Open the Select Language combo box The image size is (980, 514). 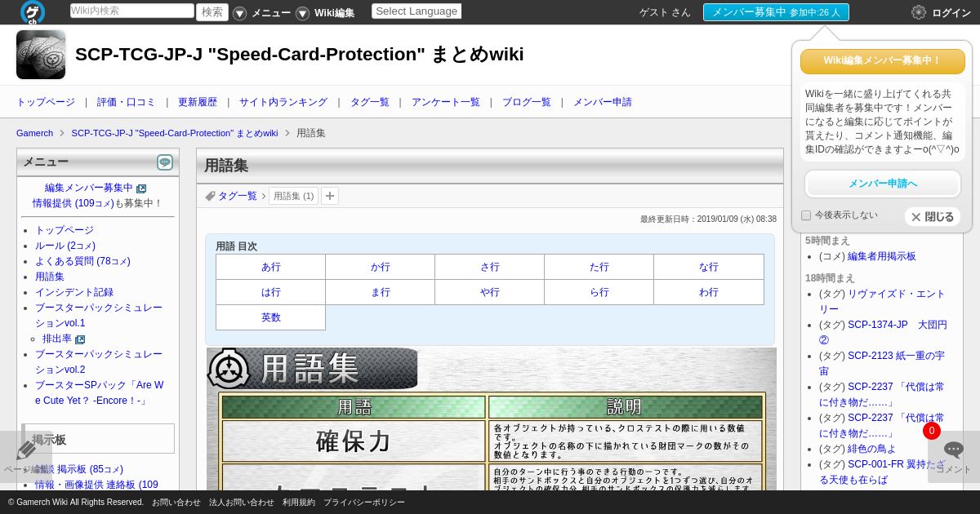pos(416,11)
